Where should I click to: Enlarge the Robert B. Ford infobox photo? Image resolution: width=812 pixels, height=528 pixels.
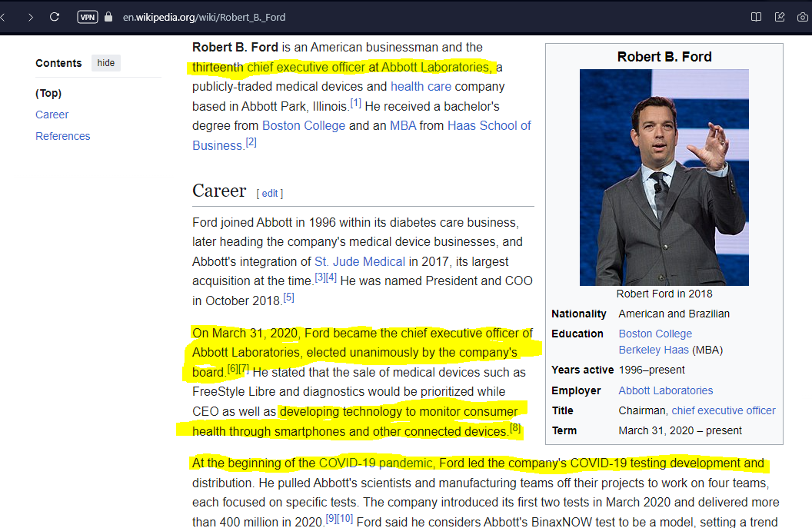tap(664, 178)
